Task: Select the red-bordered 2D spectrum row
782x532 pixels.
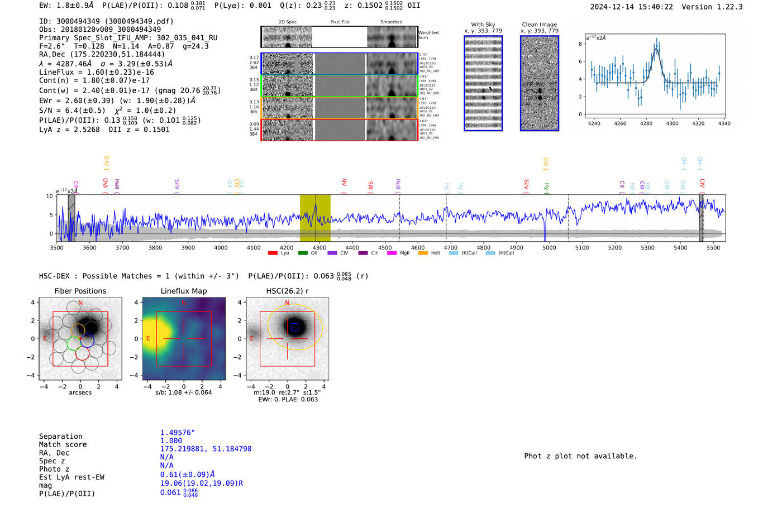Action: pos(340,130)
